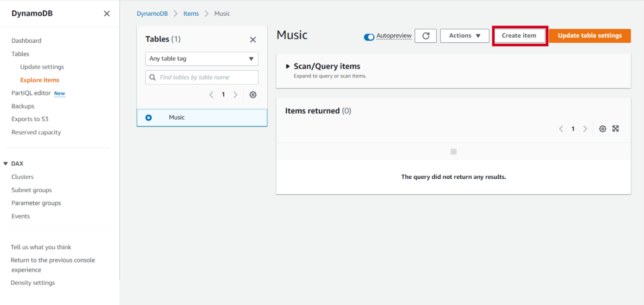Toggle the Autopreview switch

pos(369,37)
